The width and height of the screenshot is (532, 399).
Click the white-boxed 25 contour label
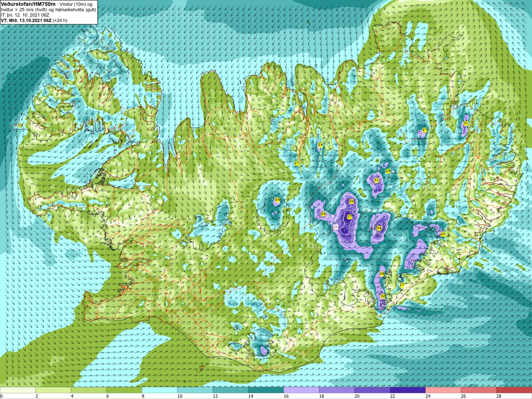pyautogui.click(x=335, y=227)
